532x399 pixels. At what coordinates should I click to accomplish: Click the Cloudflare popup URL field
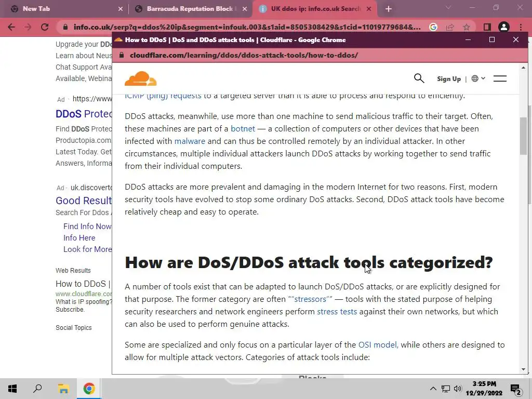pyautogui.click(x=244, y=55)
